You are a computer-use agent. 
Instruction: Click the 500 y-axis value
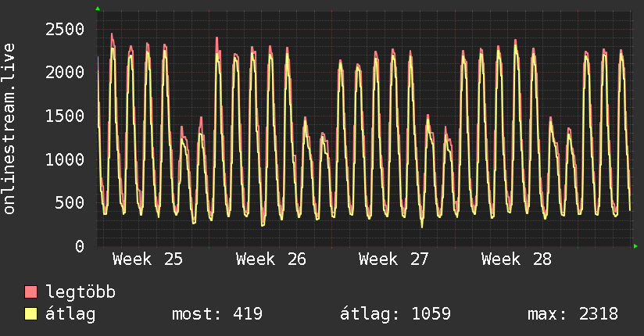point(70,202)
